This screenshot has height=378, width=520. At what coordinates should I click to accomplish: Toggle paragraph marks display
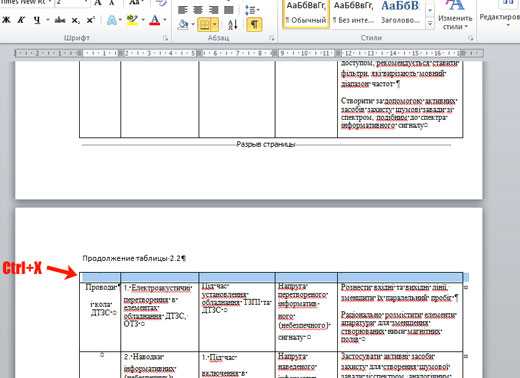coord(254,25)
